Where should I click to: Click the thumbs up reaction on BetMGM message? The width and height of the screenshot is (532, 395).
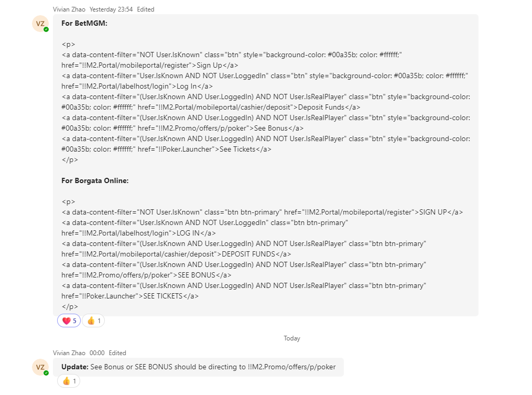point(93,321)
